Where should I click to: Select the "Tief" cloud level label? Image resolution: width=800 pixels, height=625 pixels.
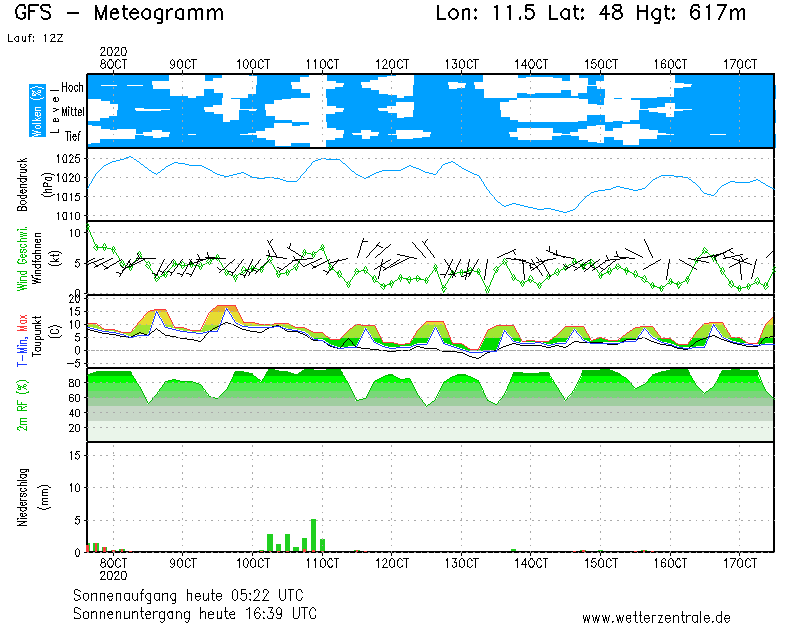click(x=72, y=136)
